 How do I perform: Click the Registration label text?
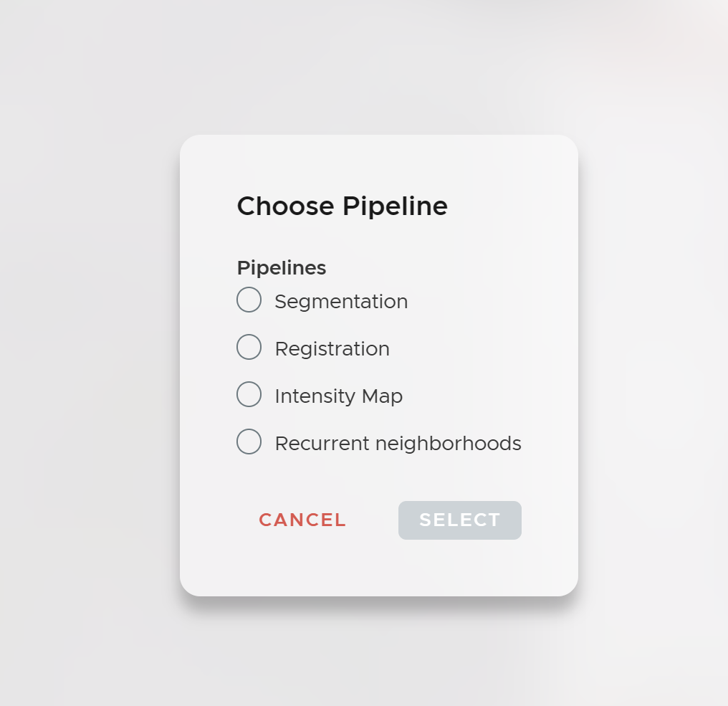(332, 349)
